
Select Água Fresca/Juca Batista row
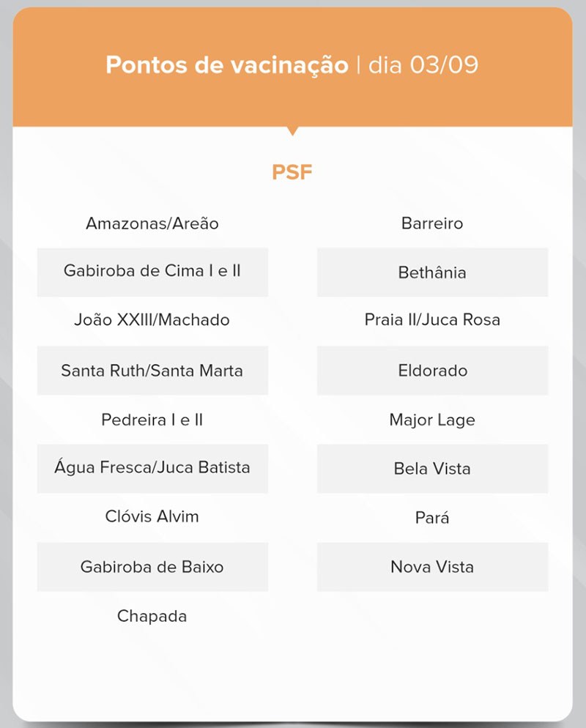click(152, 468)
